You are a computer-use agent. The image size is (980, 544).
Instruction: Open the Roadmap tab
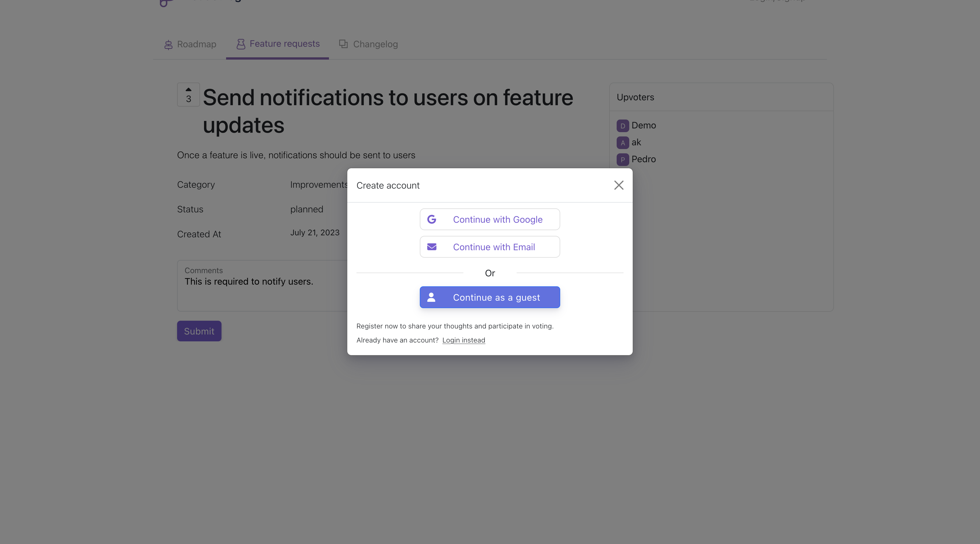click(190, 44)
